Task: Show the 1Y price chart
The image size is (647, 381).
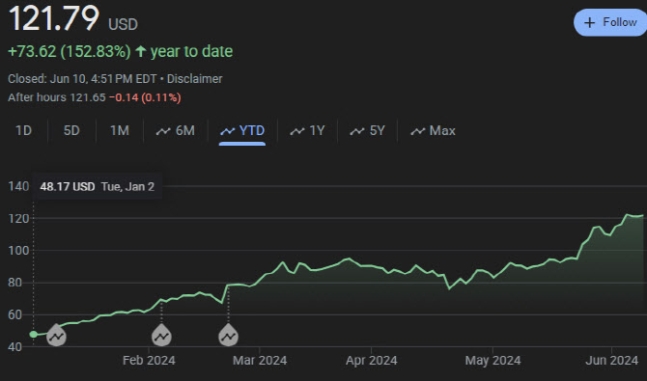Action: coord(307,130)
